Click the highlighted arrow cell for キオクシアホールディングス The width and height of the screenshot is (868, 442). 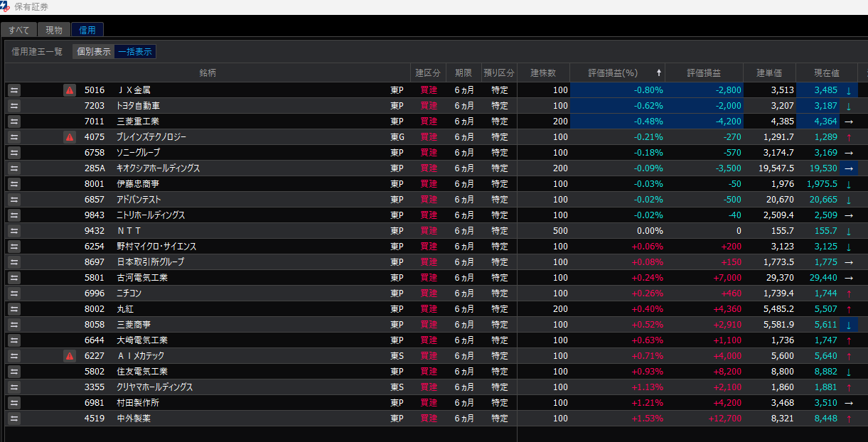tap(848, 168)
